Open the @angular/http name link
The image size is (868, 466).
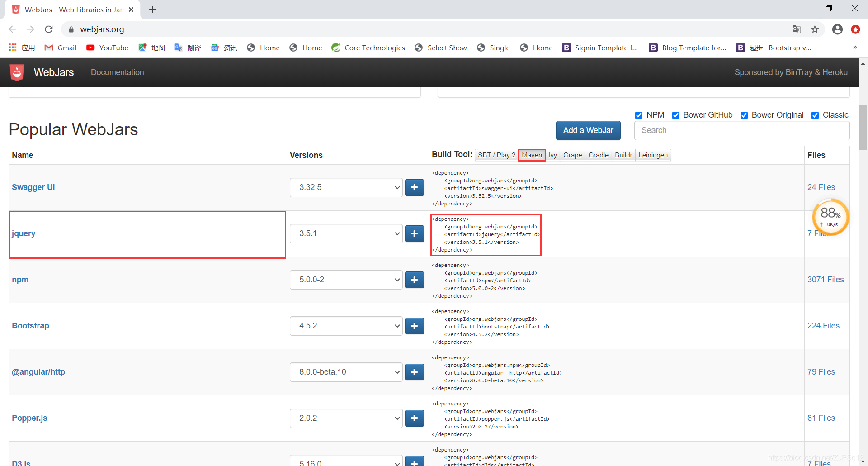[x=38, y=372]
